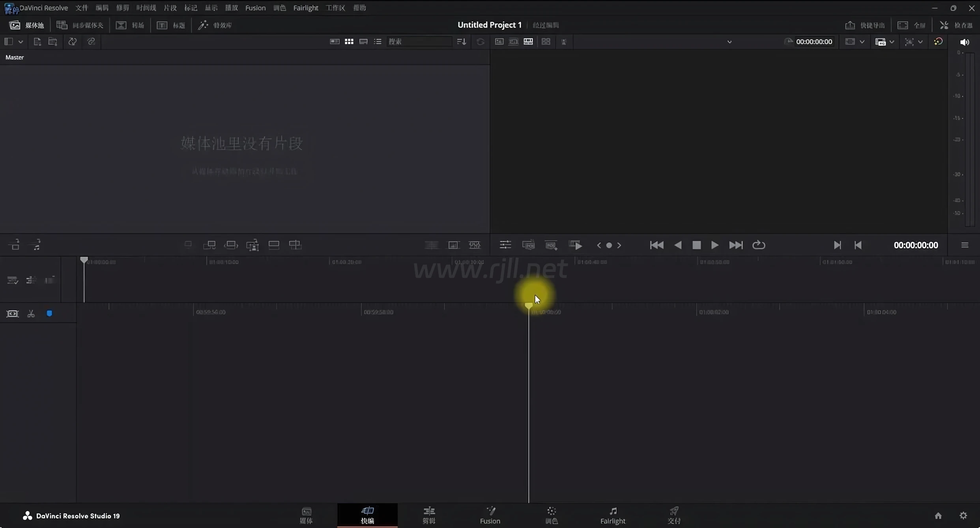
Task: Open the Fusion menu in menu bar
Action: [255, 8]
